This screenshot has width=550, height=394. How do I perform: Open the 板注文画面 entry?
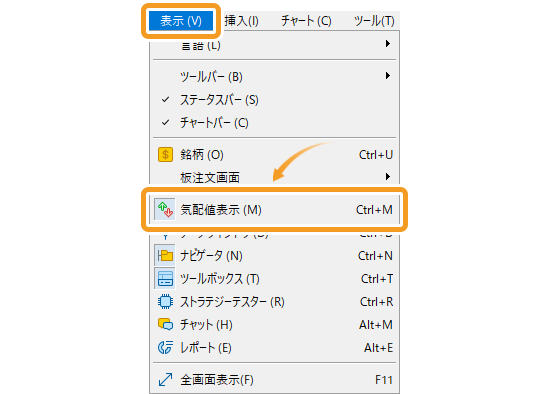[x=274, y=177]
